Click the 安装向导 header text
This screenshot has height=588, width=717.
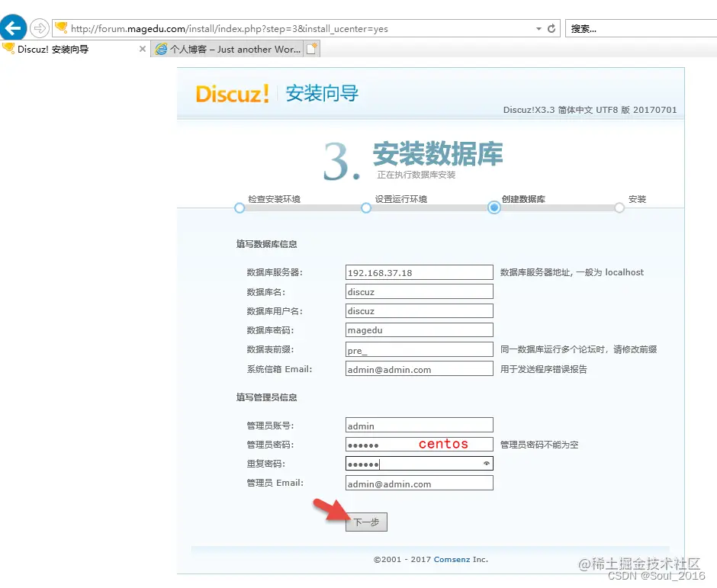point(322,93)
